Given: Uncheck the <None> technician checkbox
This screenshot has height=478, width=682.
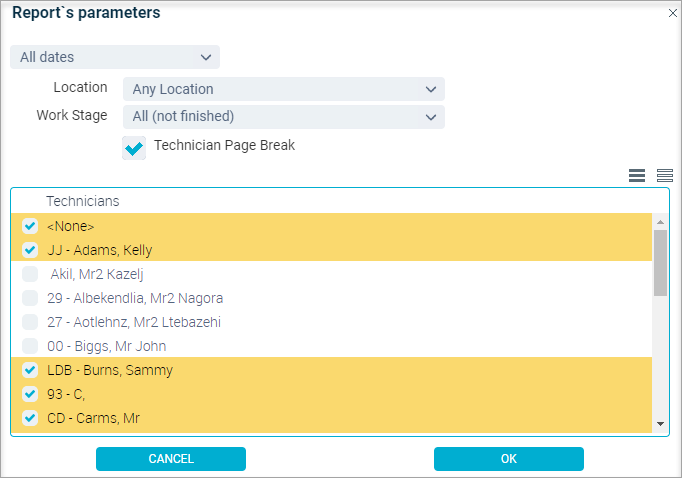Looking at the screenshot, I should click(x=30, y=226).
